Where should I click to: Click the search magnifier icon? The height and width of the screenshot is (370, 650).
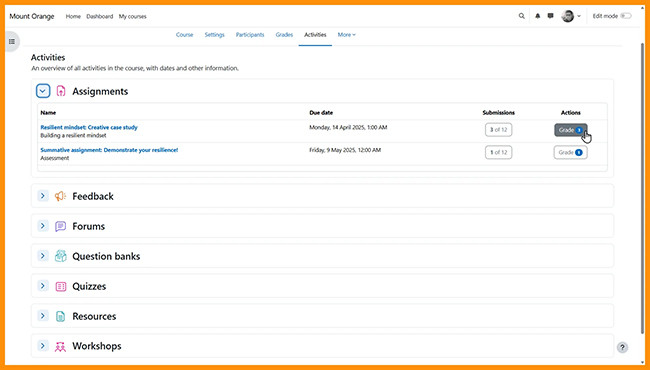(521, 16)
